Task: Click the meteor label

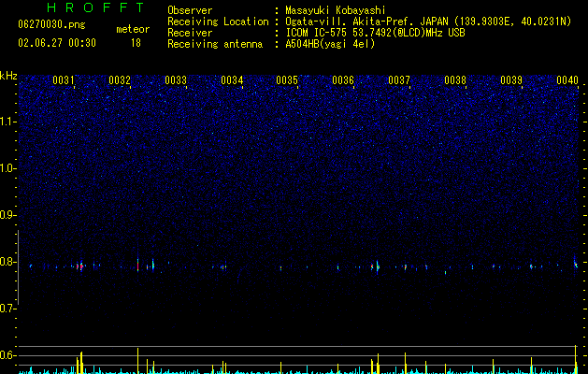Action: [x=133, y=29]
